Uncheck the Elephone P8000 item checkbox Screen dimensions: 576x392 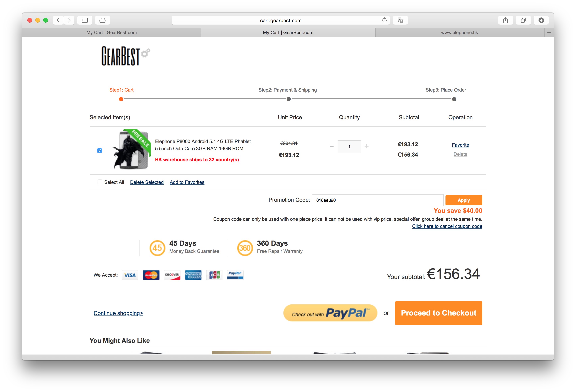point(100,151)
